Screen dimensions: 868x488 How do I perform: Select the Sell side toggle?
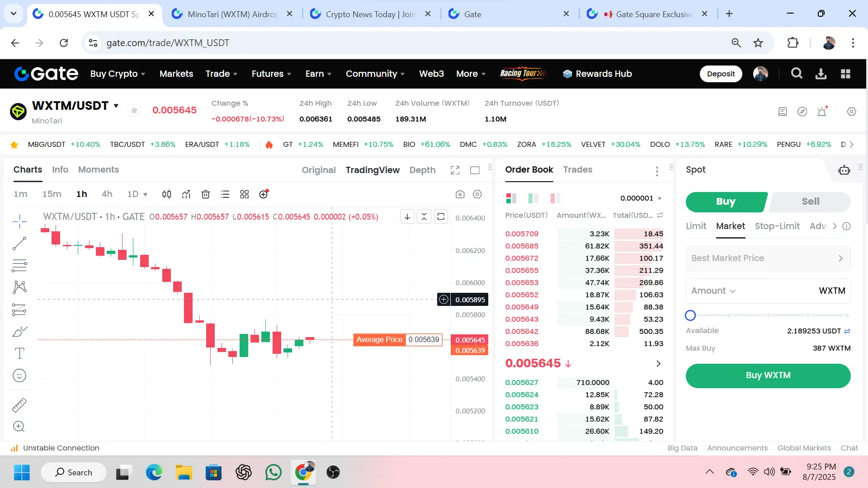[810, 202]
